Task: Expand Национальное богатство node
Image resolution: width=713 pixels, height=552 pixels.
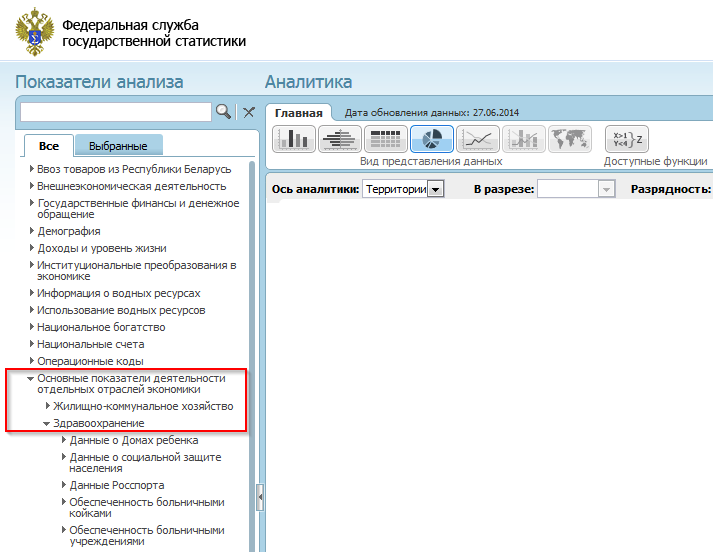Action: (31, 327)
